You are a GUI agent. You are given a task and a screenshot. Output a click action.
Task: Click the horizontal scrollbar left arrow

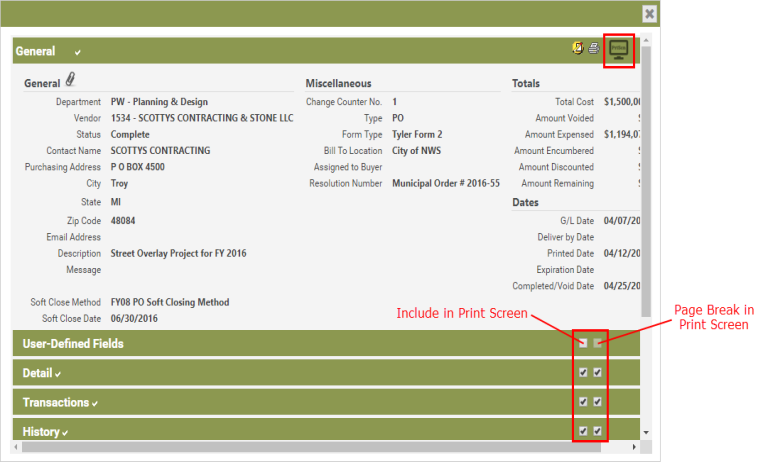pyautogui.click(x=19, y=444)
